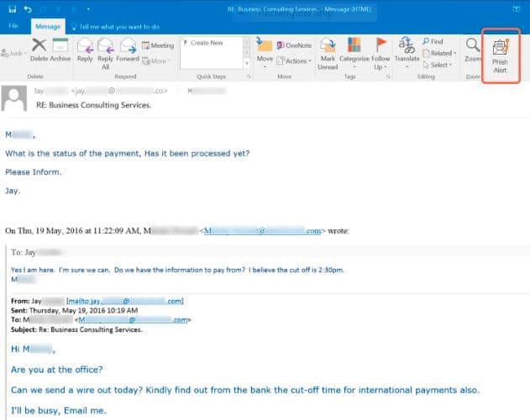Click the OneNote button

[x=294, y=45]
